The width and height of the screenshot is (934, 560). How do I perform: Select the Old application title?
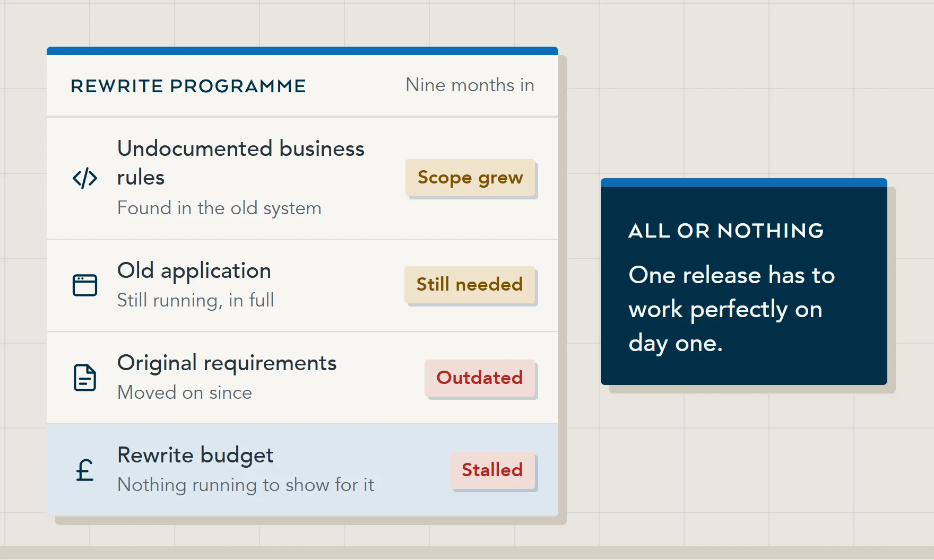point(194,271)
